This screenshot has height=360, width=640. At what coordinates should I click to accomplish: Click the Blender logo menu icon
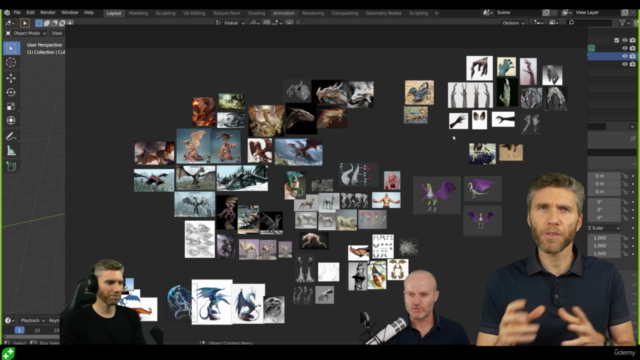pyautogui.click(x=7, y=13)
